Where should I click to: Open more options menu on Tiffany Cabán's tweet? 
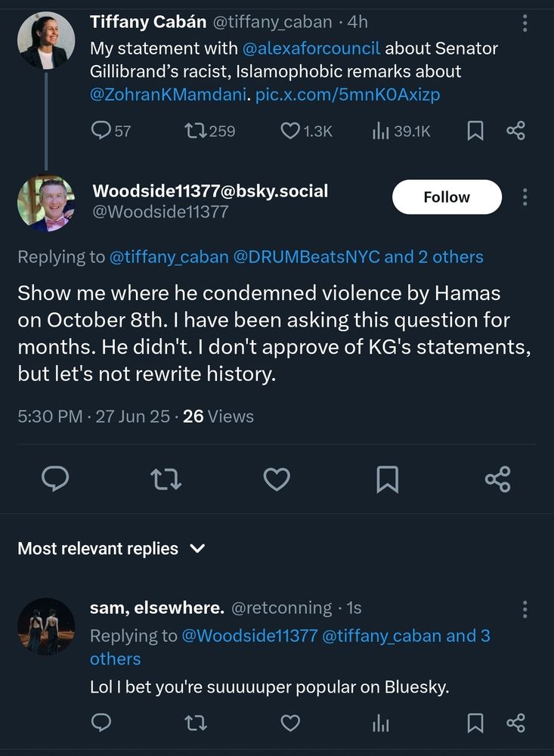pyautogui.click(x=525, y=24)
